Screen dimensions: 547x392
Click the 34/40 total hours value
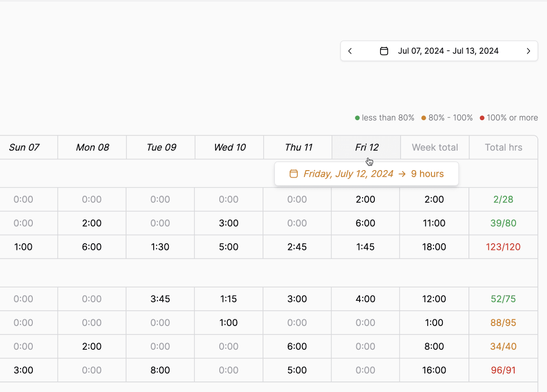[503, 346]
